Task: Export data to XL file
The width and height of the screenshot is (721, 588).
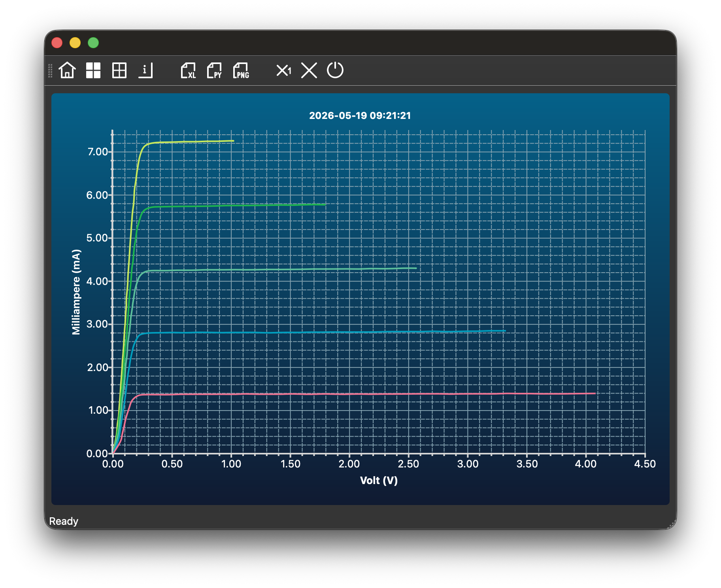Action: point(188,70)
